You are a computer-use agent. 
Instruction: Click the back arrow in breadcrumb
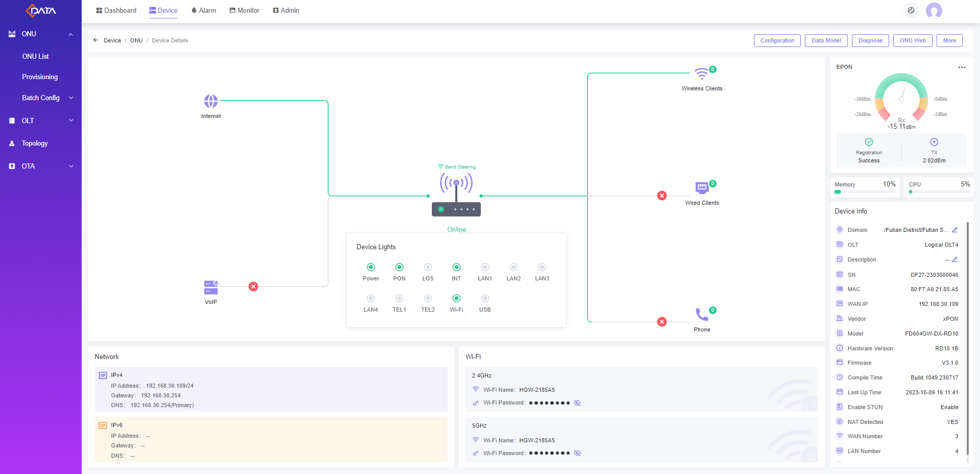95,40
